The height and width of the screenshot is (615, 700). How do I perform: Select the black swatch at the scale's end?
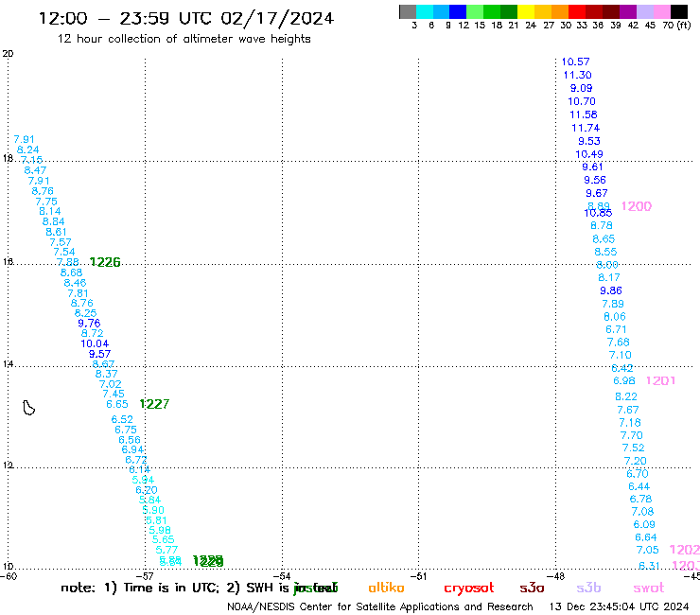pos(679,11)
